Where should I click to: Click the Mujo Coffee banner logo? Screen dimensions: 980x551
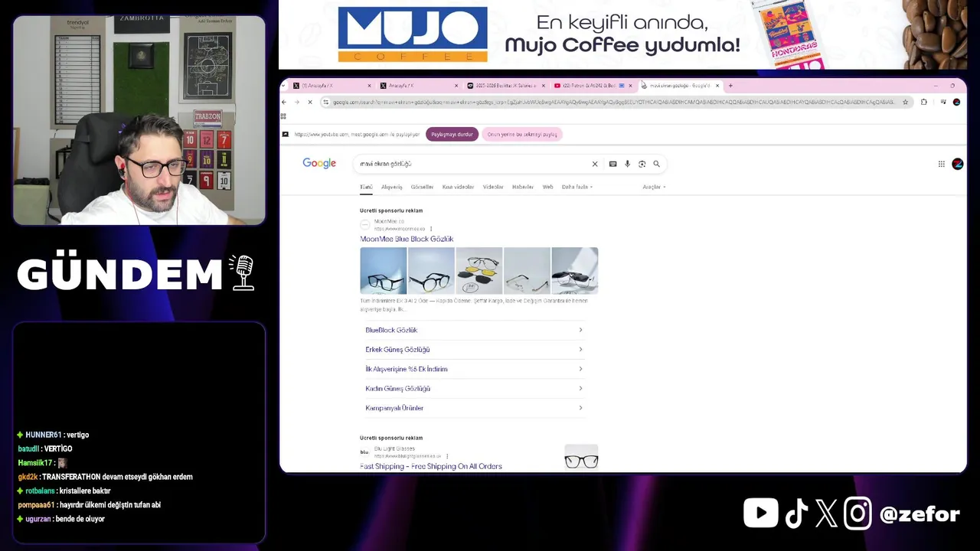point(413,34)
